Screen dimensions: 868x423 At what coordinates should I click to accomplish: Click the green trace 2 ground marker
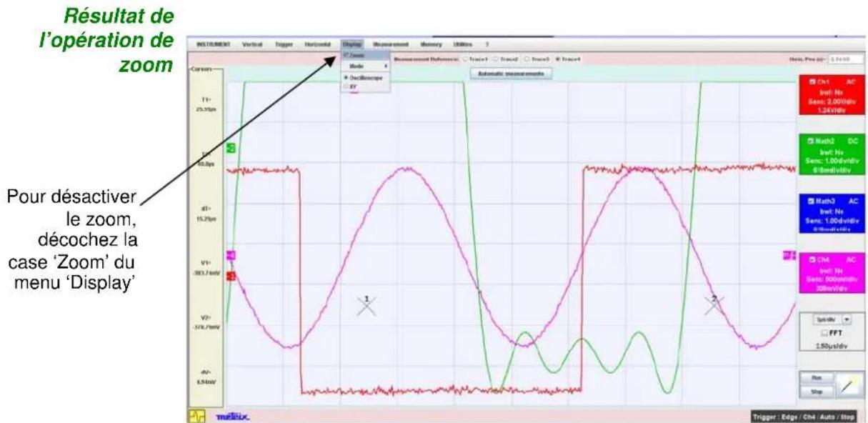pos(231,148)
